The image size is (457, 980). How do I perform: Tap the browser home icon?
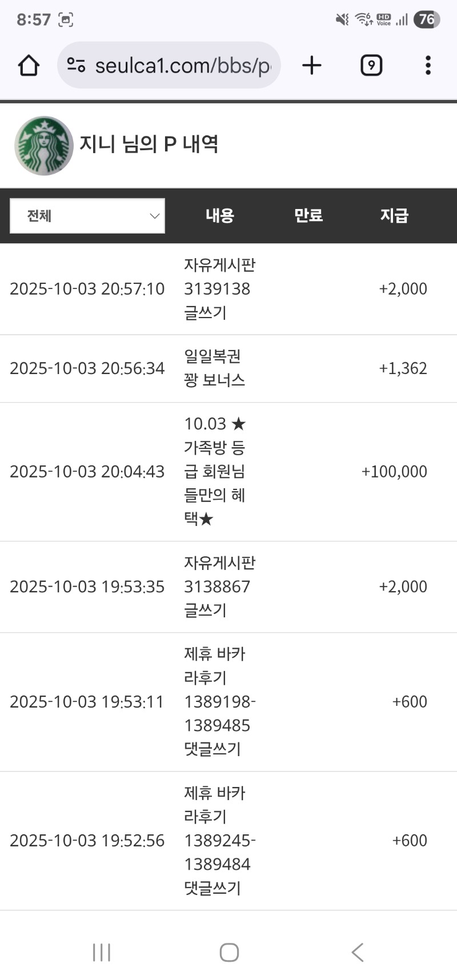point(29,66)
